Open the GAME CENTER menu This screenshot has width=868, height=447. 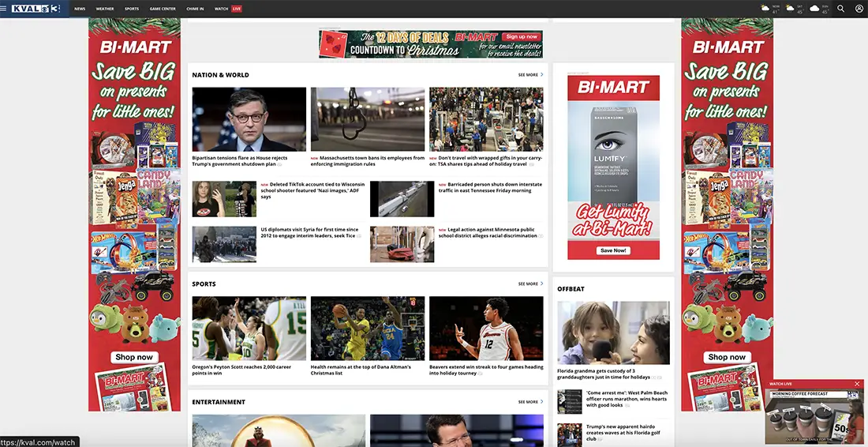pyautogui.click(x=163, y=9)
